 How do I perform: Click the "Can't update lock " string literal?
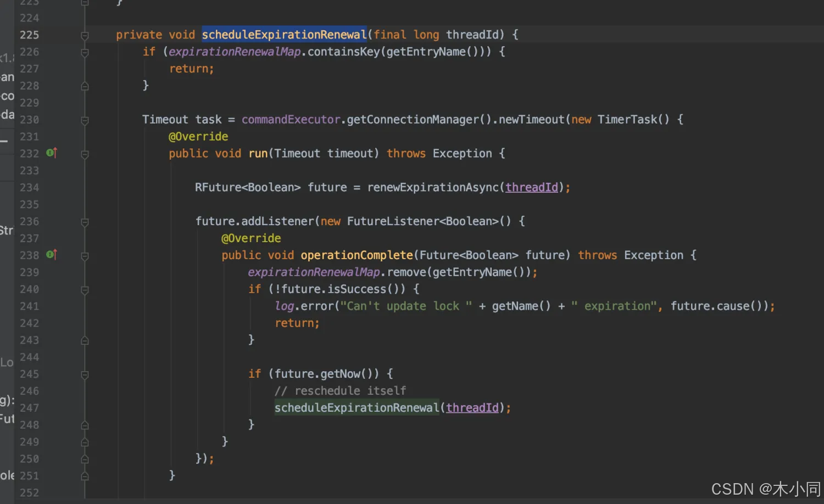coord(407,306)
